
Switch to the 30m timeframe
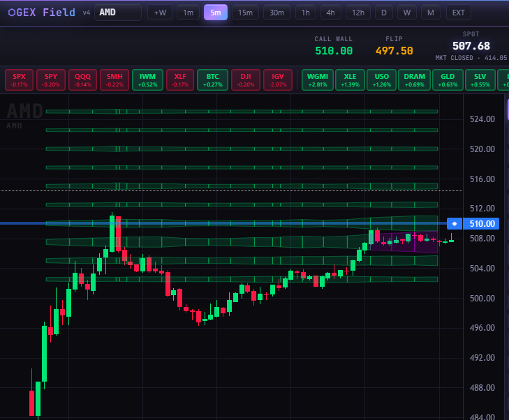[277, 13]
